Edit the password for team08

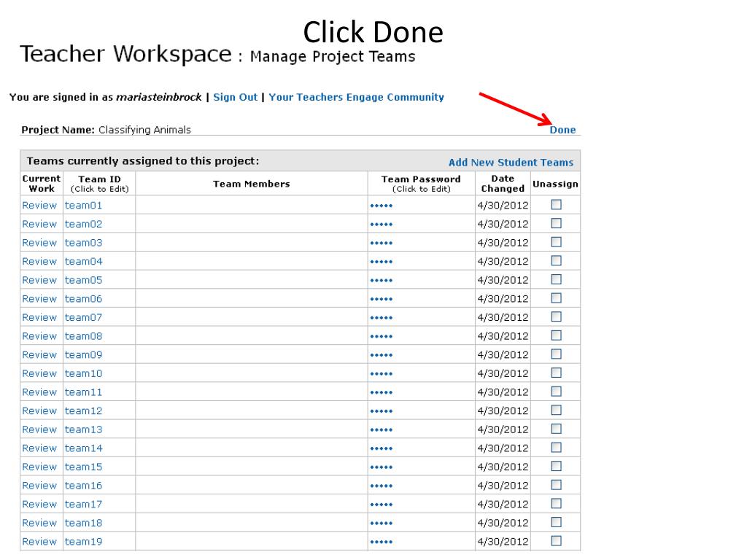(381, 337)
